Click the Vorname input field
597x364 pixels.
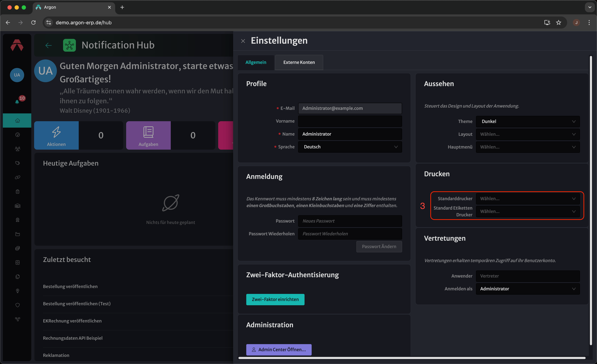click(x=350, y=121)
